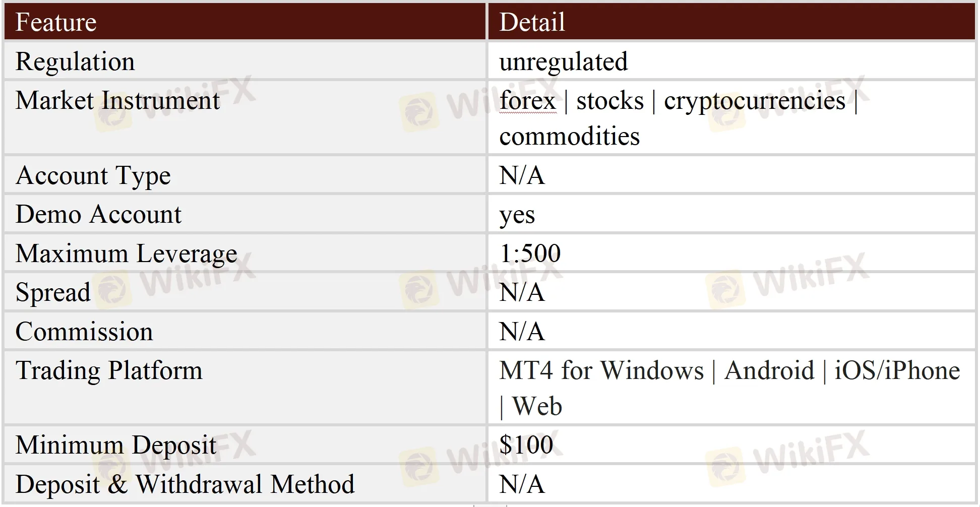Viewport: 980px width, 507px height.
Task: Click the Demo Account label cell
Action: pyautogui.click(x=98, y=214)
